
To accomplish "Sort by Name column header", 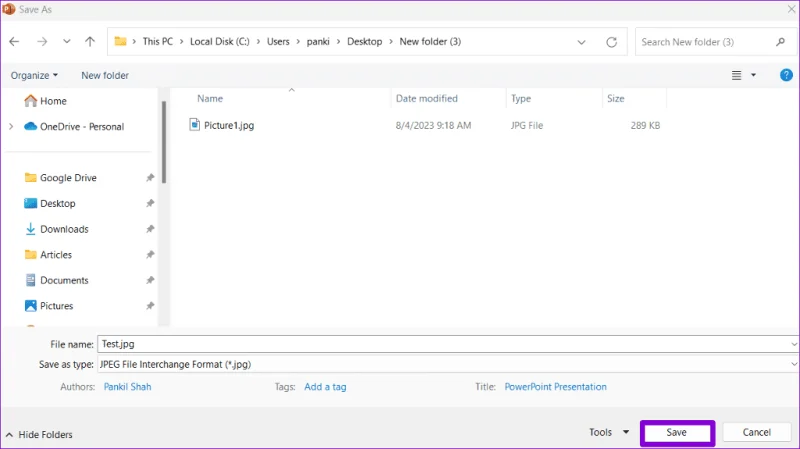I will 210,98.
